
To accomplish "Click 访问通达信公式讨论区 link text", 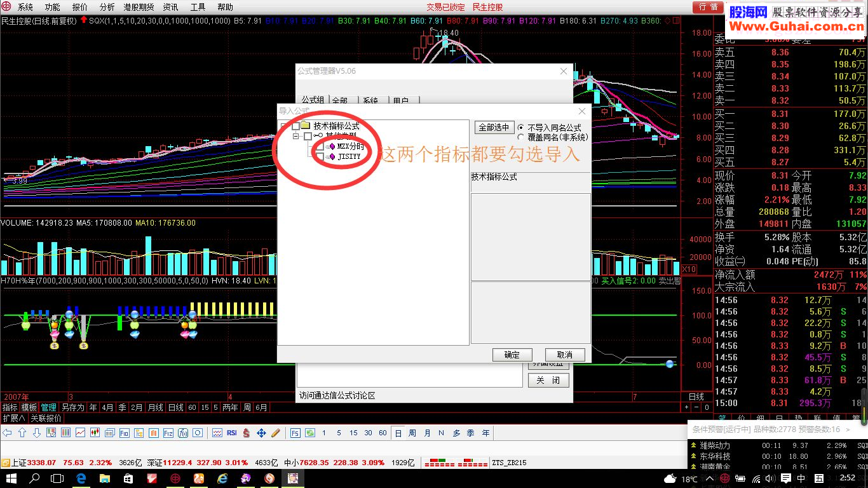I will [x=337, y=395].
